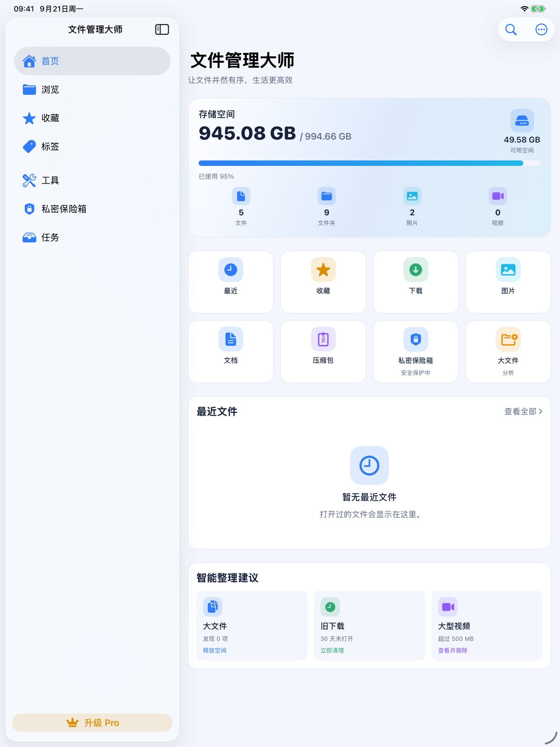The image size is (560, 747).
Task: Click the 任务 tray icon in sidebar
Action: 29,238
